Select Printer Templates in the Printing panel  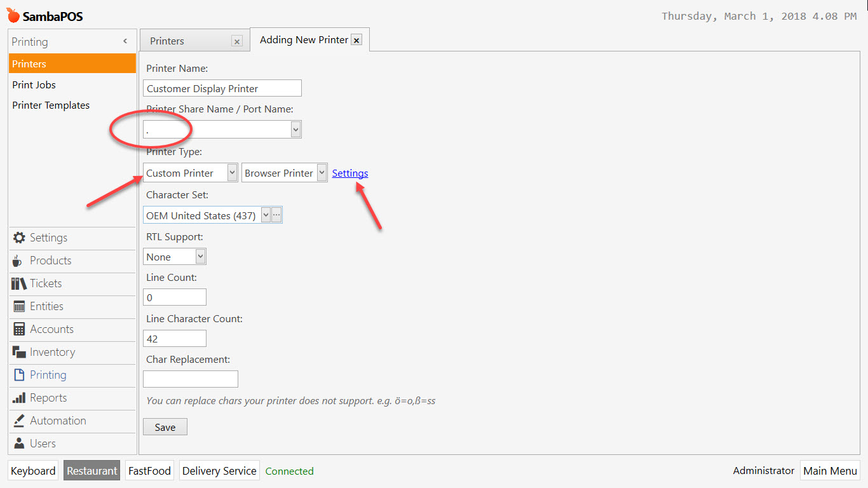click(51, 105)
